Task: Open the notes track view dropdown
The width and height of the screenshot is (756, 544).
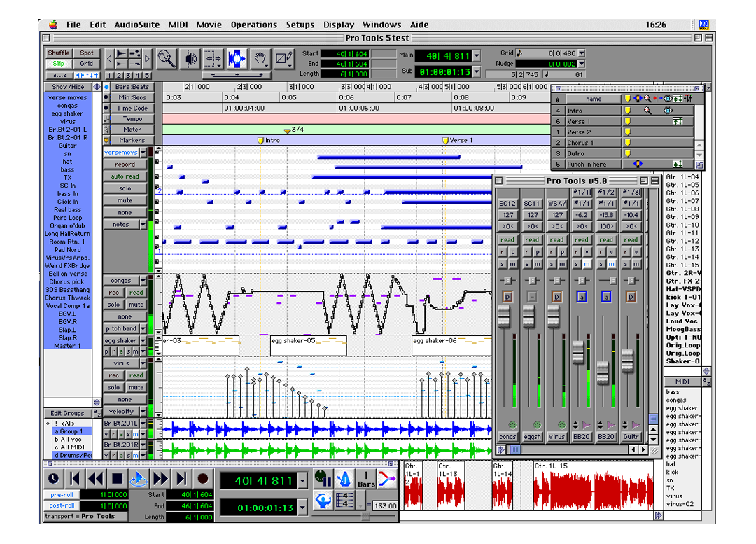Action: 143,225
